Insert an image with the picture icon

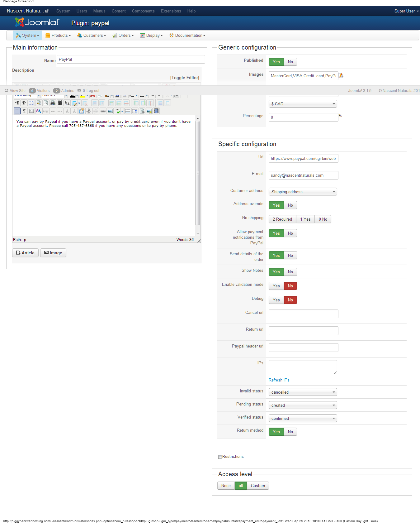110,111
